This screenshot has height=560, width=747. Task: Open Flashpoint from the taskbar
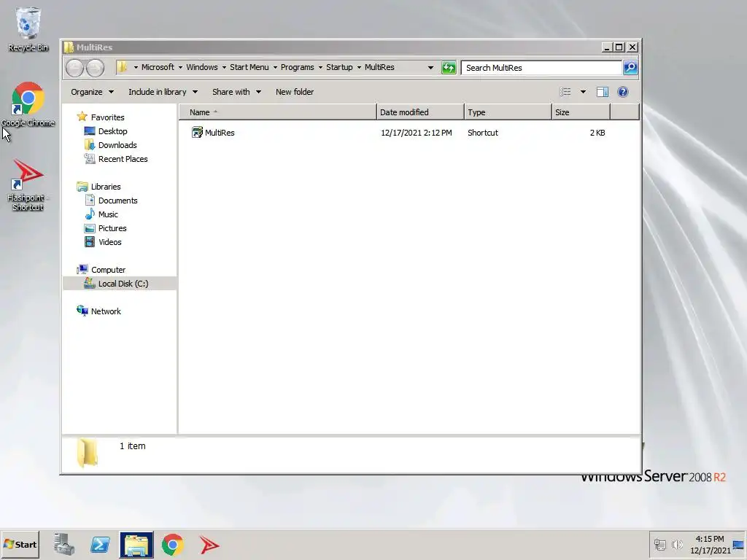[x=209, y=545]
